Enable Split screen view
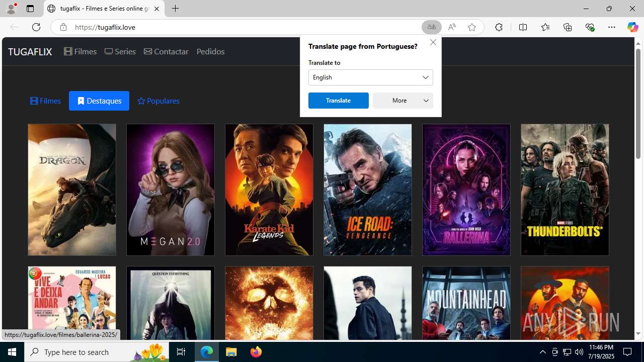 [523, 27]
